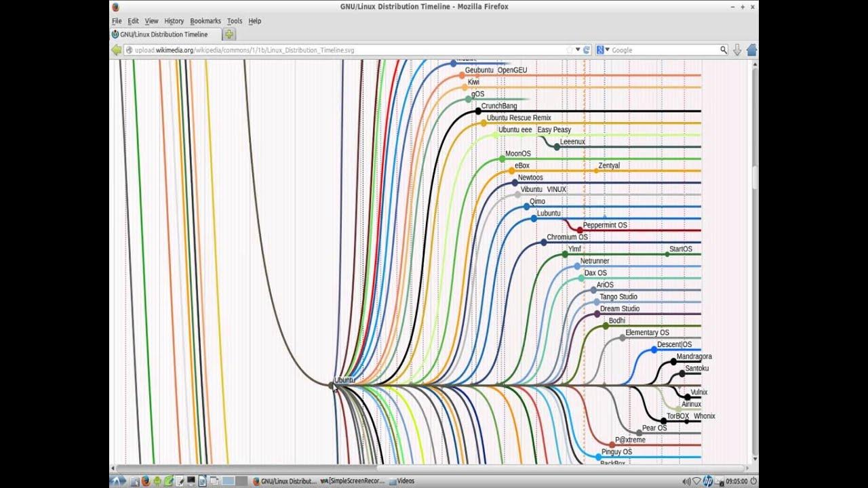
Task: Click the back arrow navigation button
Action: 116,50
